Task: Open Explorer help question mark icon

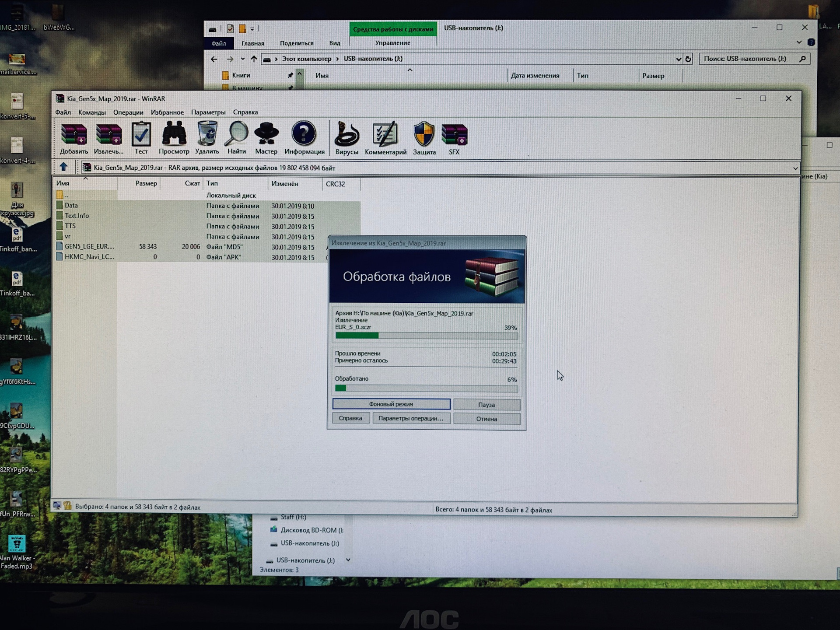Action: tap(811, 42)
